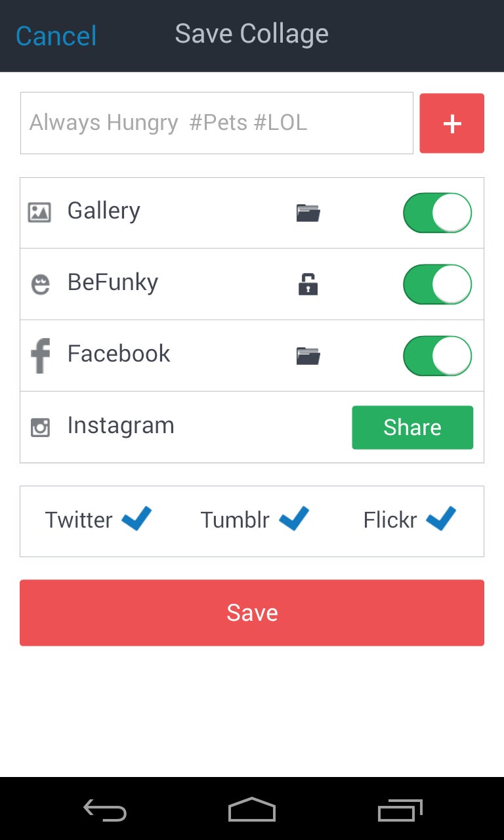Click the Gallery picture icon

click(39, 212)
